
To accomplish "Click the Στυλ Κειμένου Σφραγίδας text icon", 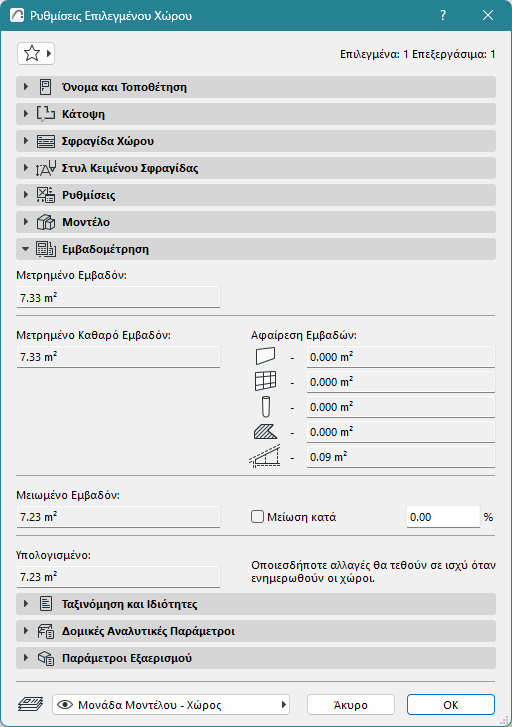I will (x=45, y=168).
